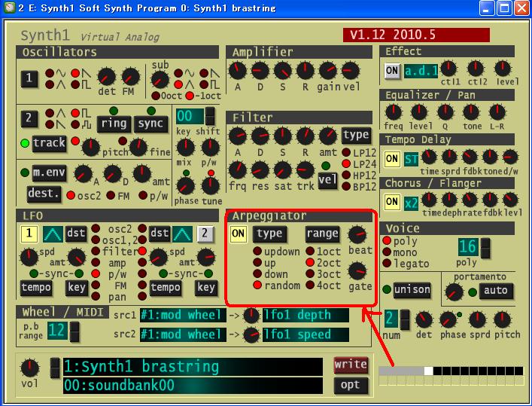Select the mono voice mode

387,252
